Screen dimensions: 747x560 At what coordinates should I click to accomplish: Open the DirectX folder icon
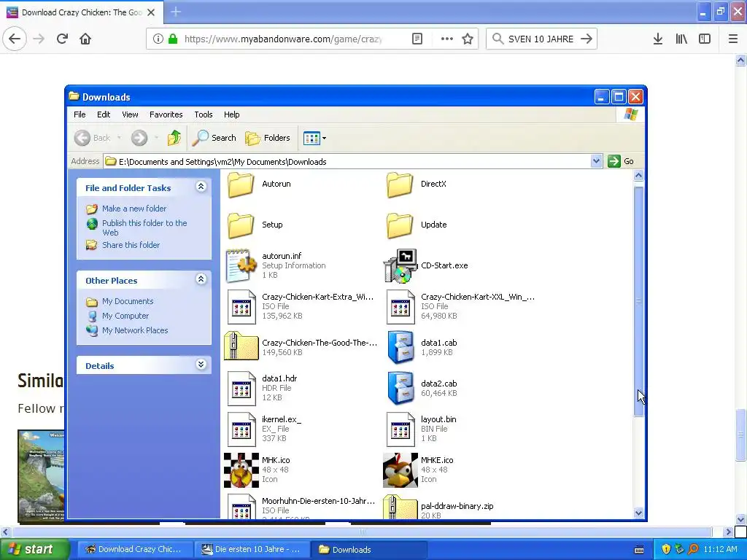click(x=400, y=184)
